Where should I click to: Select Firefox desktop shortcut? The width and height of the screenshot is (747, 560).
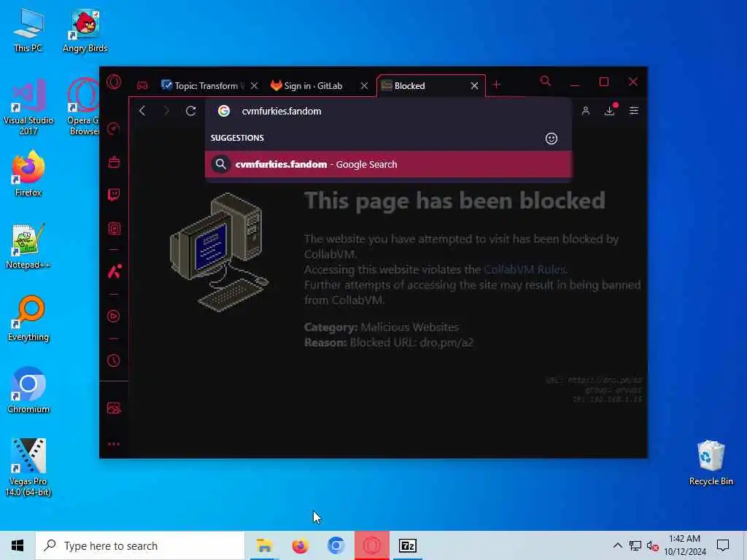[28, 174]
